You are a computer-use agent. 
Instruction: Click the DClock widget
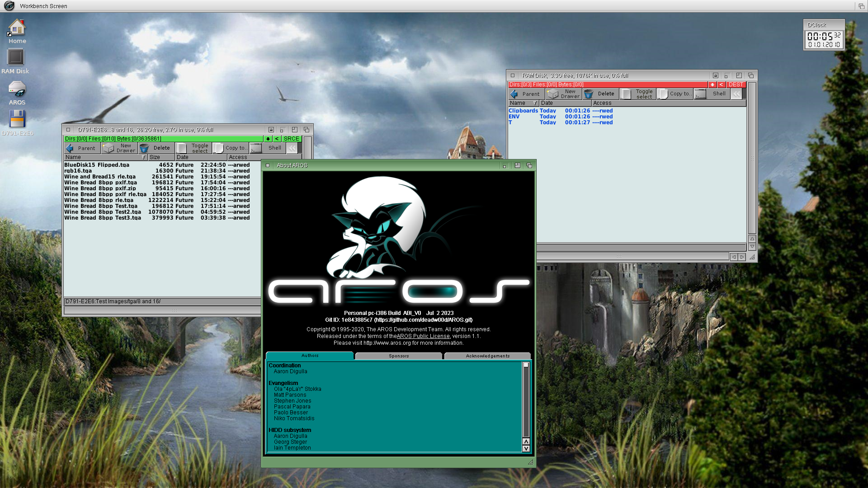[824, 35]
